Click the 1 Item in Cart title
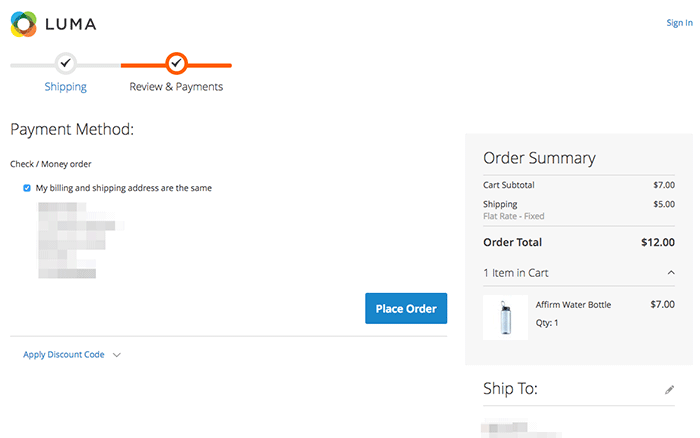The image size is (700, 438). pyautogui.click(x=516, y=273)
